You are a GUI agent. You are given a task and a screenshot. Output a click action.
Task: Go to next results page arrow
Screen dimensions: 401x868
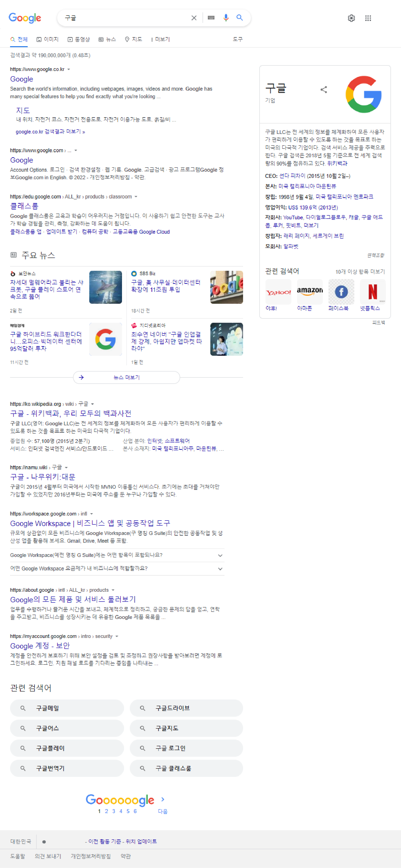point(163,799)
